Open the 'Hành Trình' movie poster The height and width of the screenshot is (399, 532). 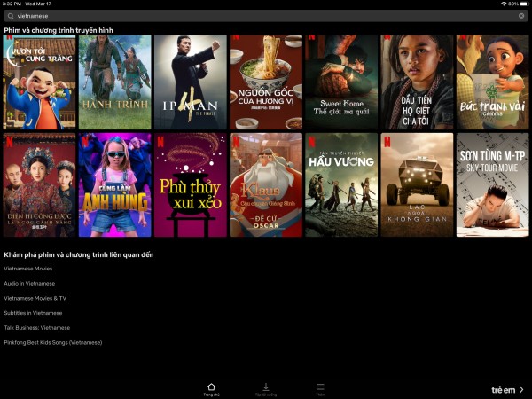(114, 82)
